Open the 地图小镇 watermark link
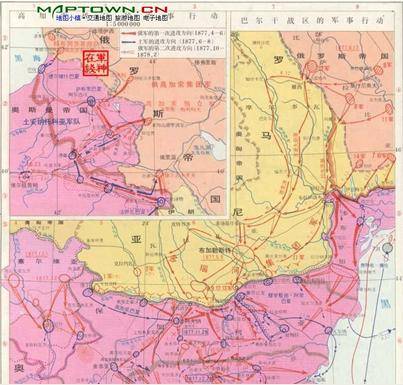 click(68, 18)
